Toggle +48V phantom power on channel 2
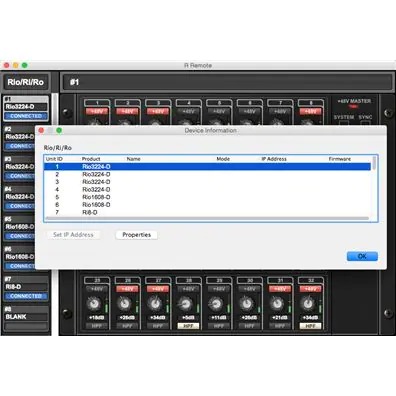Viewport: 396px width, 396px height. (x=127, y=111)
